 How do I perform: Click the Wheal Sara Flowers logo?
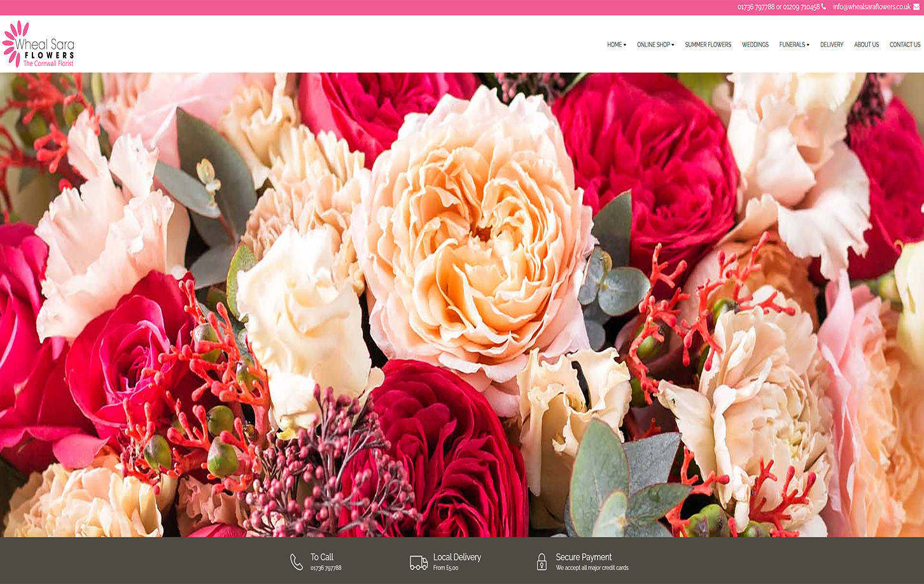click(x=39, y=45)
